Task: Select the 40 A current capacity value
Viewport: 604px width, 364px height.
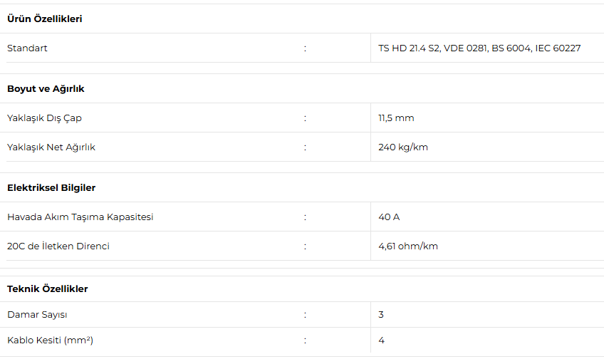Action: [389, 217]
